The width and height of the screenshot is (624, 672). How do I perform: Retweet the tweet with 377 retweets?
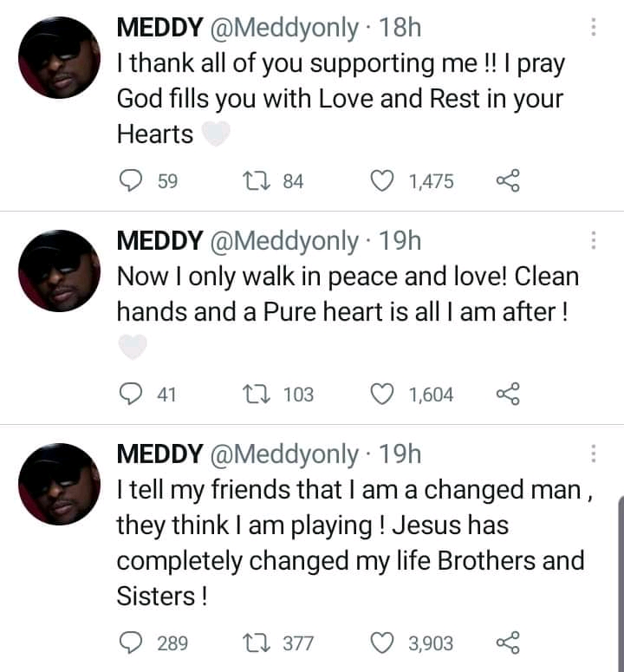click(x=257, y=643)
